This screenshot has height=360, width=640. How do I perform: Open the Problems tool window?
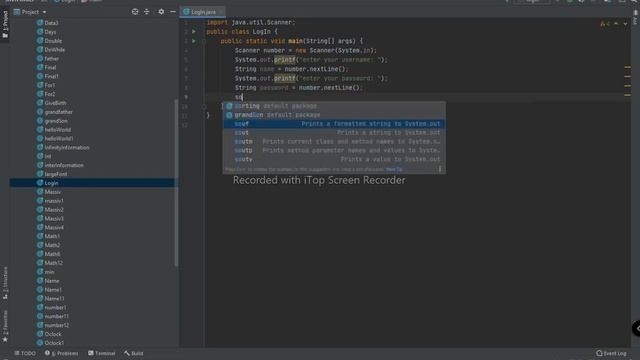point(62,353)
